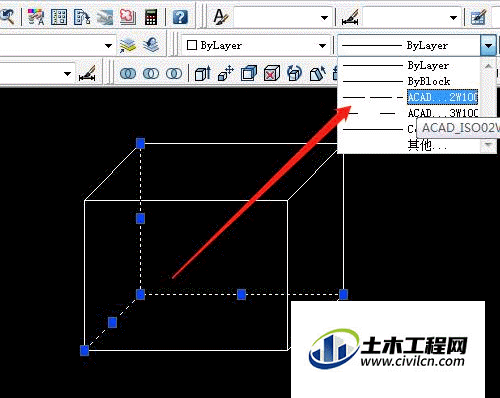This screenshot has width=500, height=398.
Task: Choose ByLayer in the linetype list
Action: tap(409, 65)
